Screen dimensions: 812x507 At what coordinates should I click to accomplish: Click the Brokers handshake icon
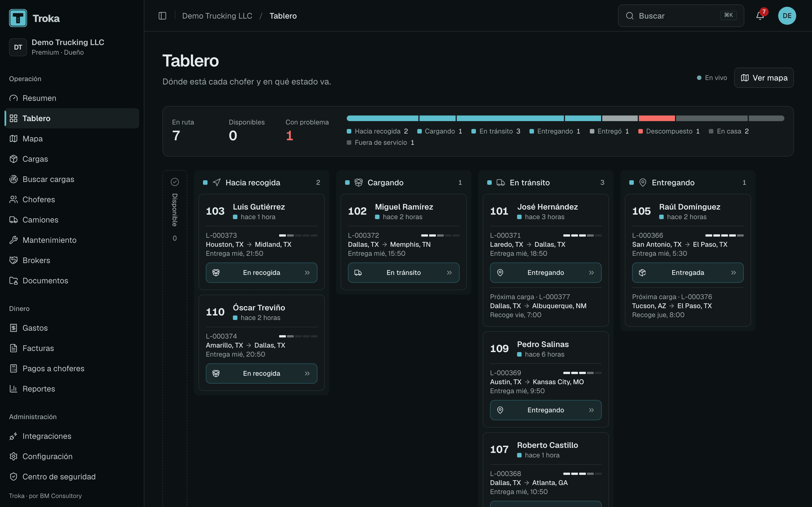point(14,260)
